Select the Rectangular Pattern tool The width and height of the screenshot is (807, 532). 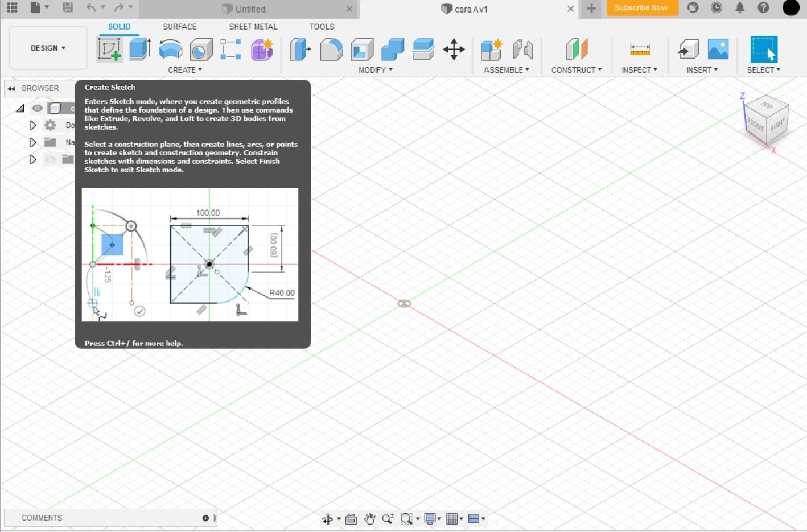coord(231,50)
